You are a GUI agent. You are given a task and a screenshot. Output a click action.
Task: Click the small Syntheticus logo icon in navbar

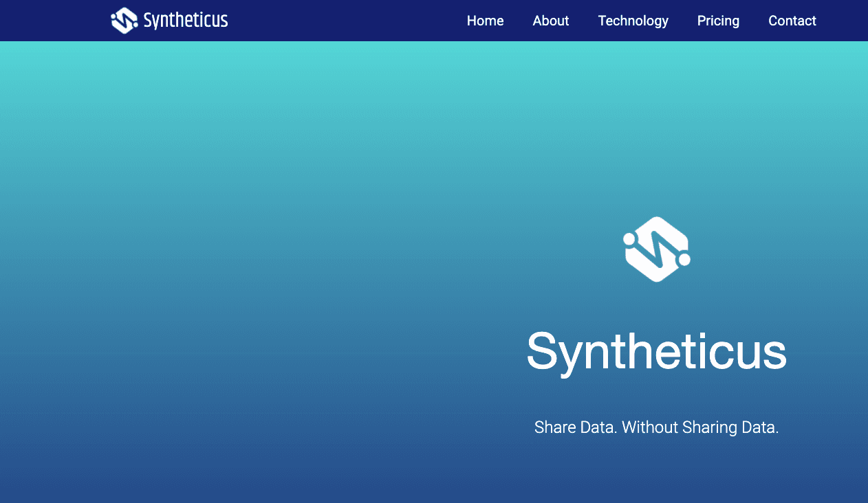(124, 21)
